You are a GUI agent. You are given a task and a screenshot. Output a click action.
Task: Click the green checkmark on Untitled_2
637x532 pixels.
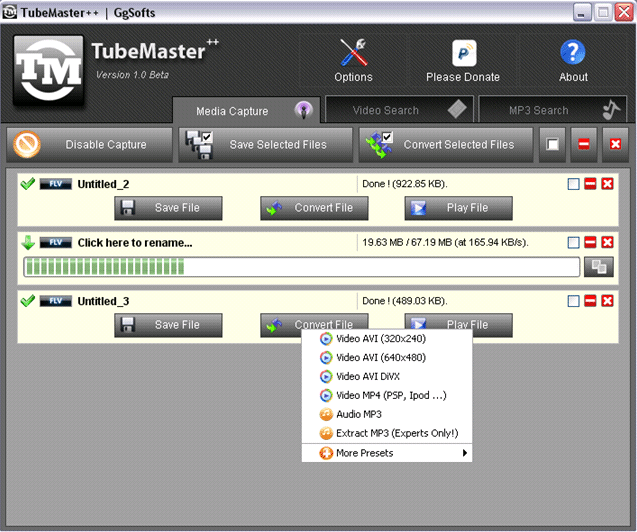coord(28,184)
